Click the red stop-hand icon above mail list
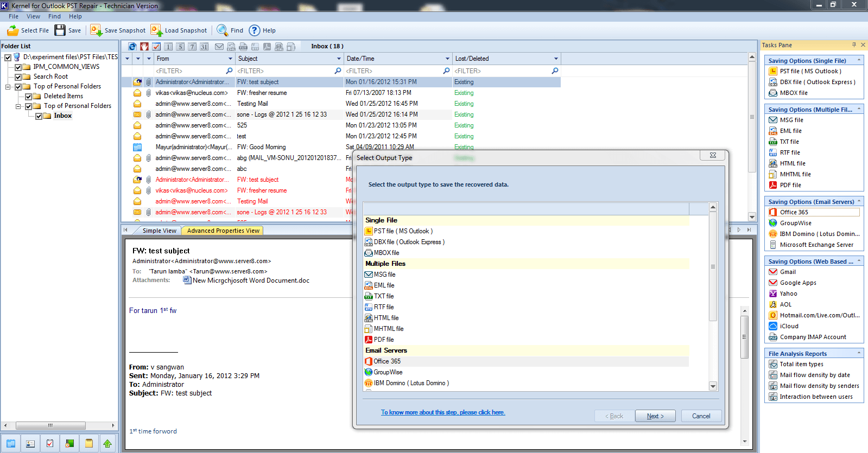 pyautogui.click(x=144, y=47)
